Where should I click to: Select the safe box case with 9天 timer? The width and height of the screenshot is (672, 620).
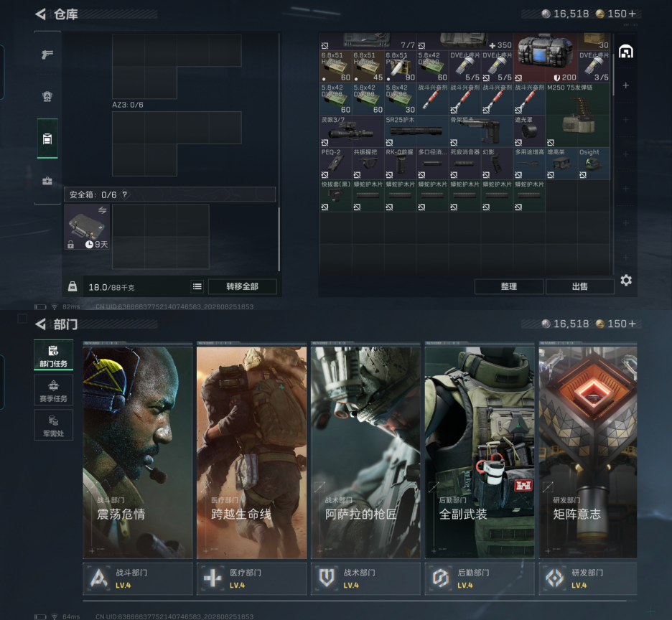coord(87,227)
